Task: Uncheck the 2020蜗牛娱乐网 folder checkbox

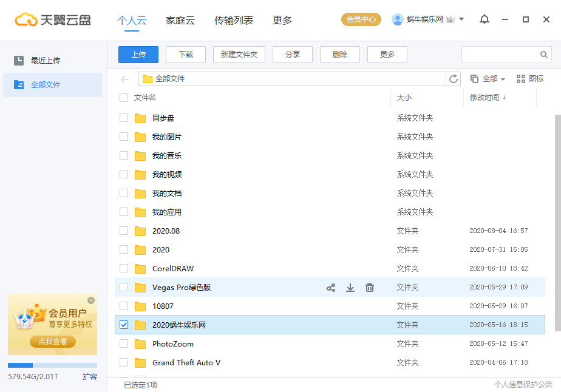Action: point(124,325)
